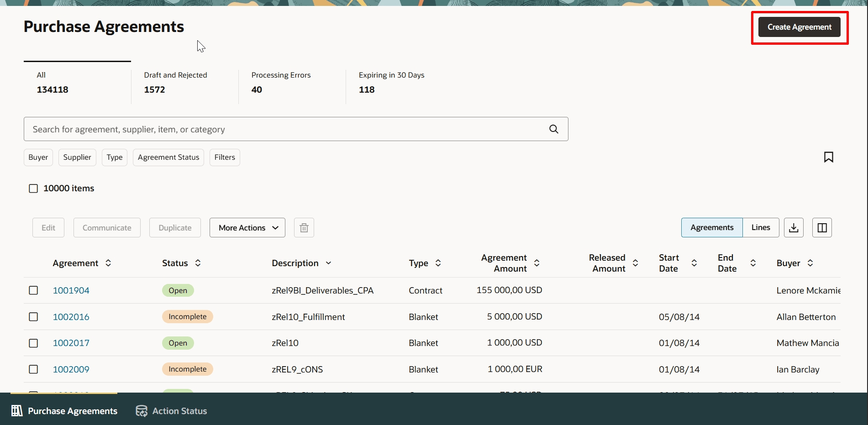Click the Purchase Agreements footer icon

click(x=17, y=411)
